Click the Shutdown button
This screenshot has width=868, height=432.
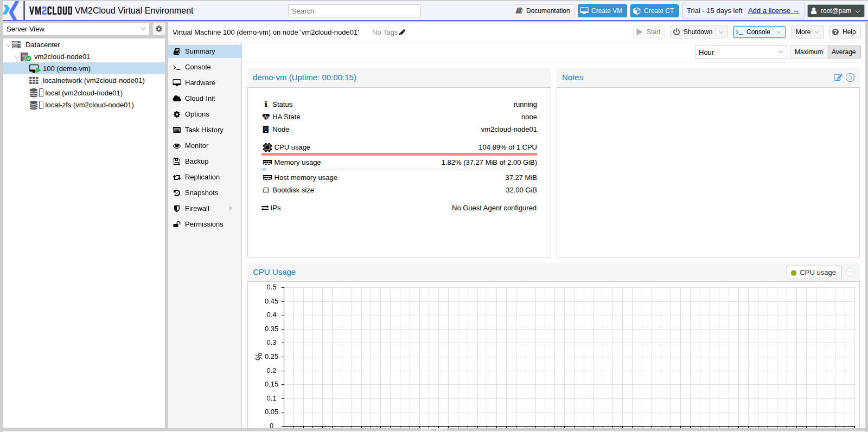(x=693, y=32)
